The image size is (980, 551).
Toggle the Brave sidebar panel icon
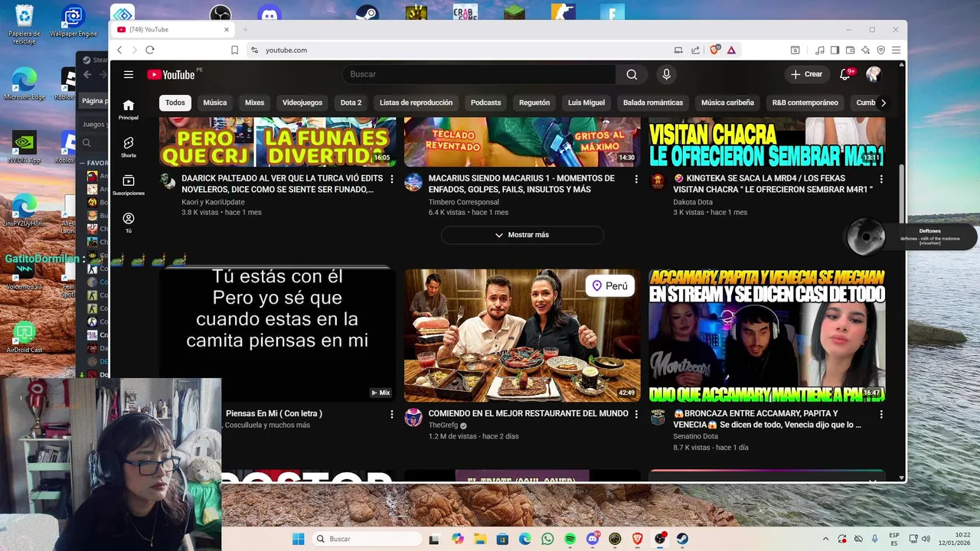835,50
